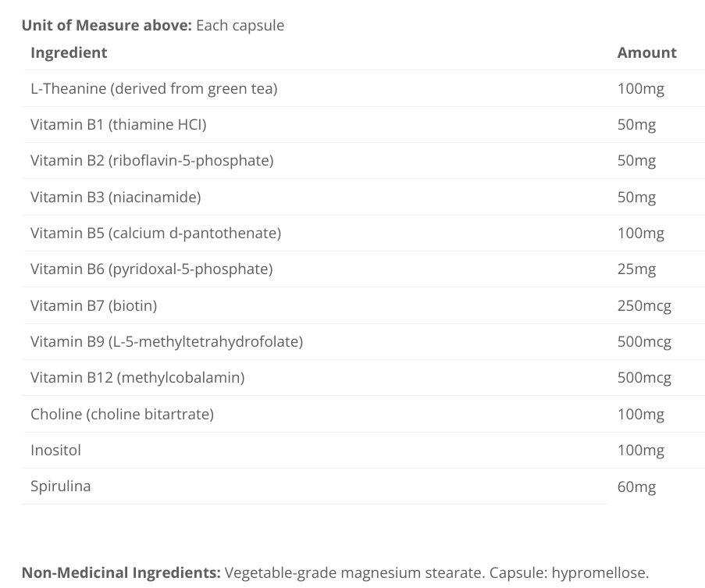Image resolution: width=705 pixels, height=588 pixels.
Task: Click the Non-Medicinal Ingredients label
Action: [x=121, y=572]
